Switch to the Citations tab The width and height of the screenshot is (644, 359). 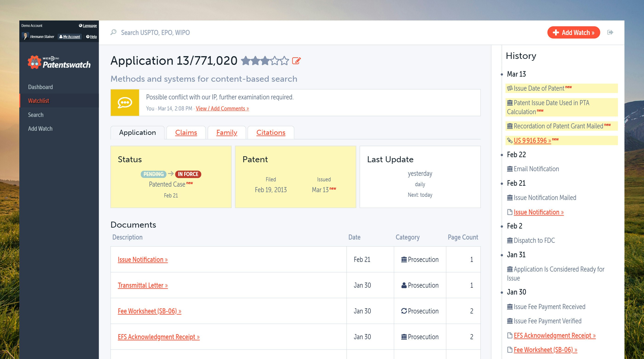pyautogui.click(x=271, y=132)
